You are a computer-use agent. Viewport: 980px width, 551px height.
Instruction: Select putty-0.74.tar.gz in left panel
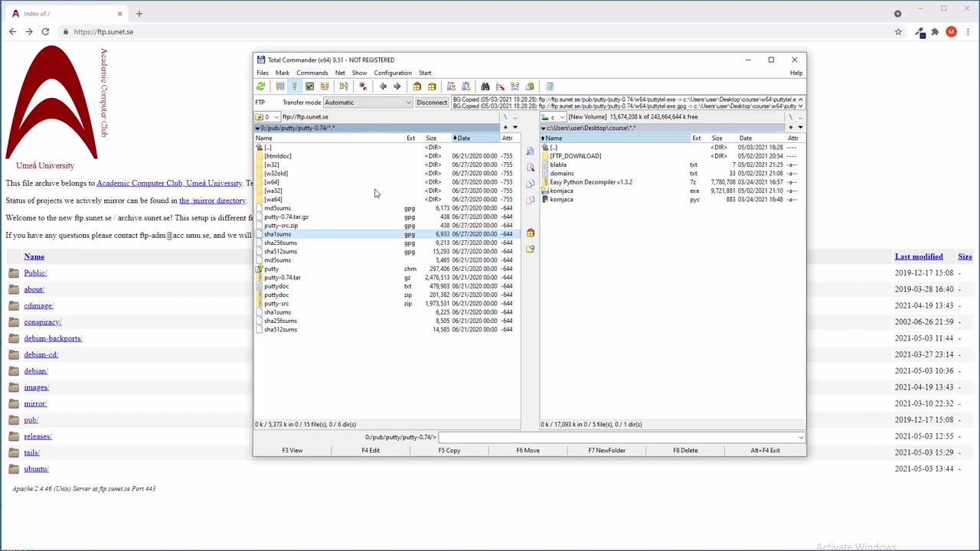[x=286, y=217]
